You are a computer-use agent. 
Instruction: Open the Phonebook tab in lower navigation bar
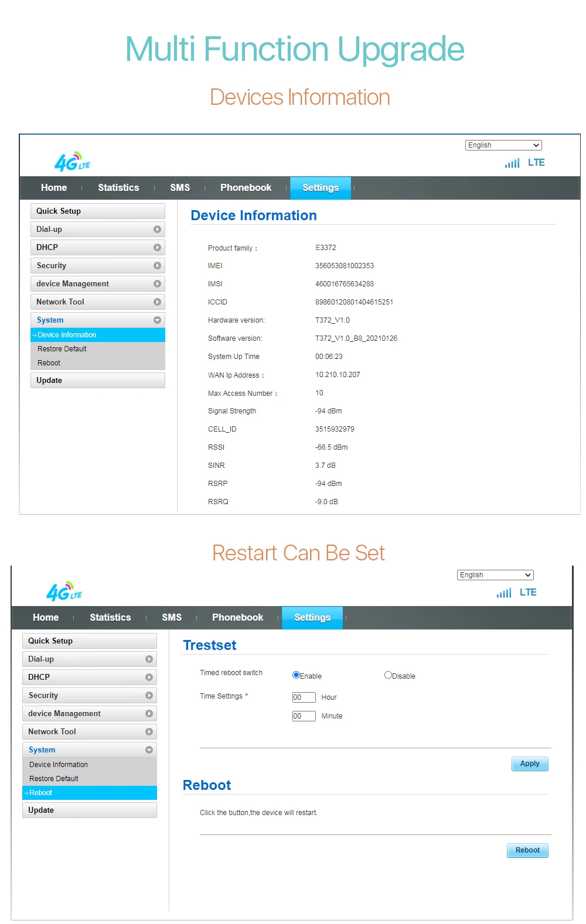(x=237, y=618)
